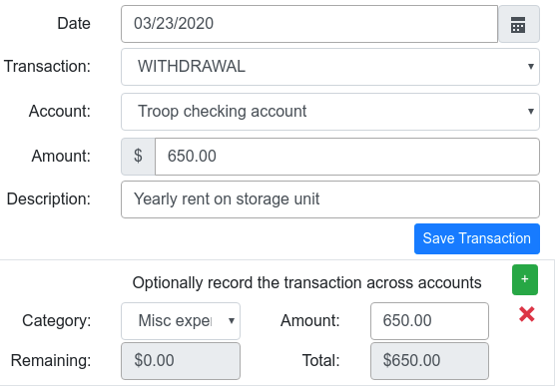Screen dimensions: 559x392
Task: Click the main Amount field with 650.00
Action: point(347,157)
